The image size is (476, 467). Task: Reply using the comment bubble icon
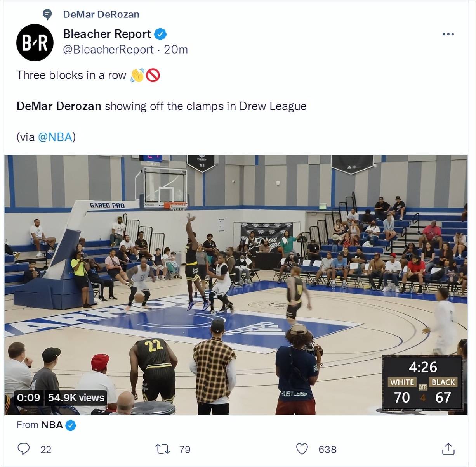click(24, 449)
